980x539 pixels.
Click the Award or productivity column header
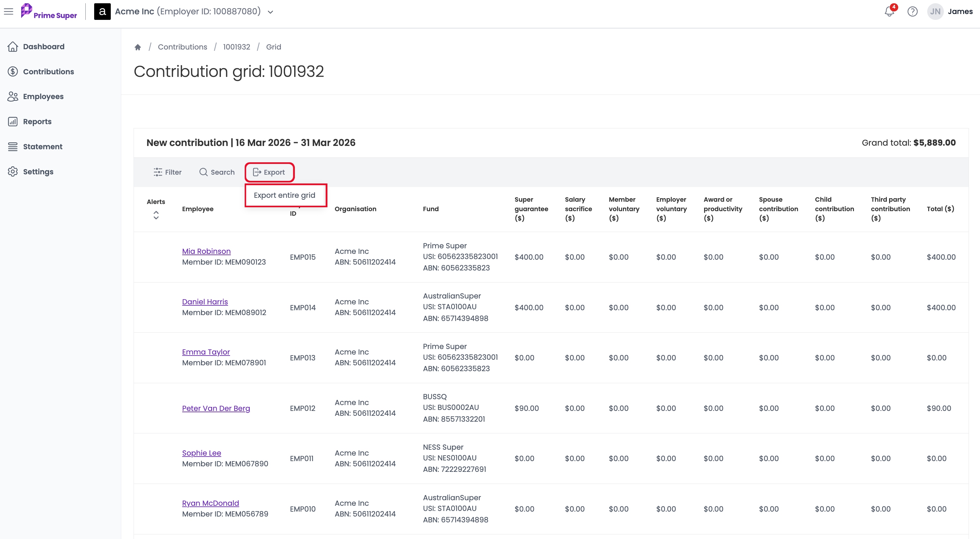(723, 209)
